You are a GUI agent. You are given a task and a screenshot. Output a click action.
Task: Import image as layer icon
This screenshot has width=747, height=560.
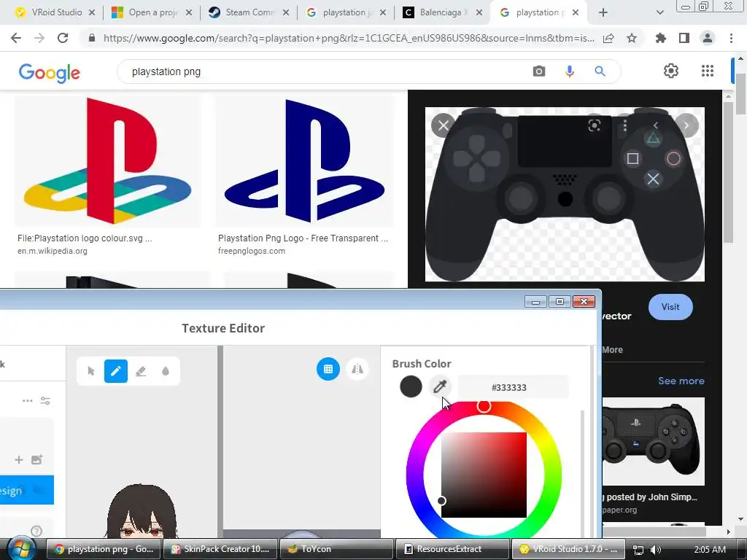[36, 459]
